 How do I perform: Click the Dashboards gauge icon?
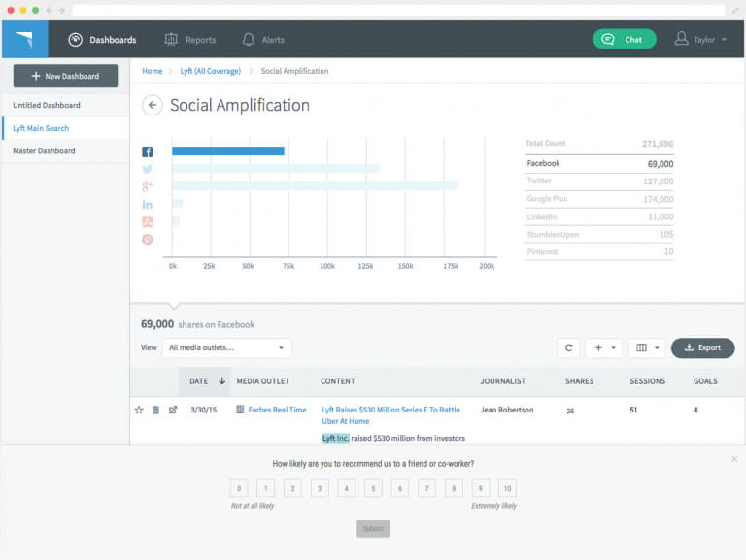point(75,40)
